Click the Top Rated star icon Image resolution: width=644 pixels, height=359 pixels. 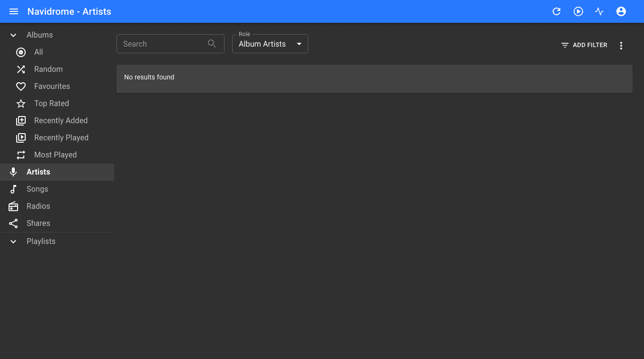pyautogui.click(x=21, y=104)
